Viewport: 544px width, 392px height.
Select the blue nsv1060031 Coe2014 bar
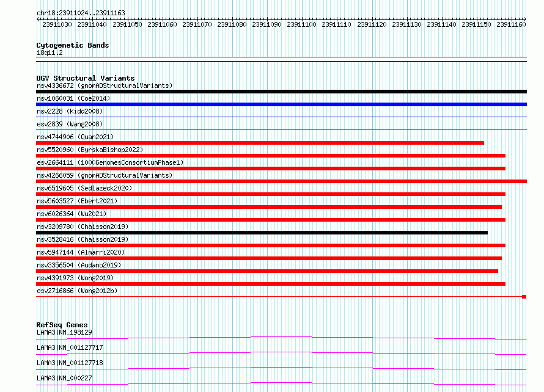coord(281,104)
